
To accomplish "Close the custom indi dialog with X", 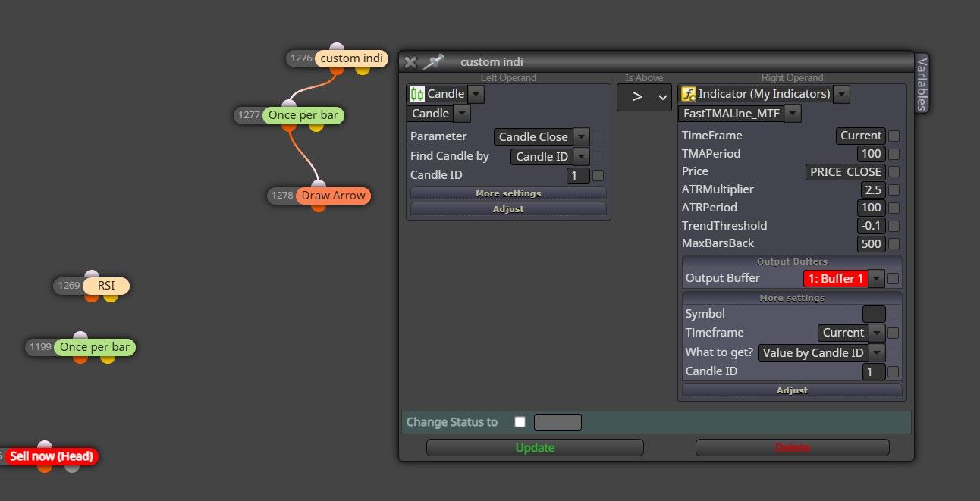I will coord(410,62).
